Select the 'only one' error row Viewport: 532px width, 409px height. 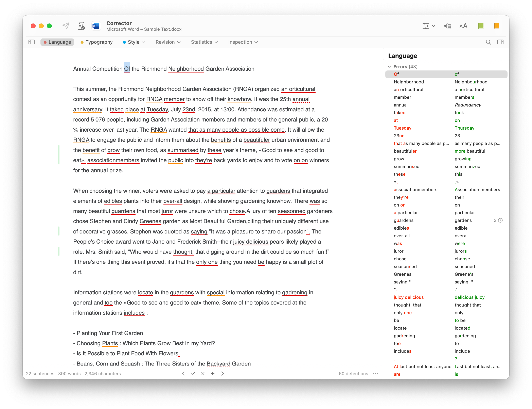[x=446, y=313]
